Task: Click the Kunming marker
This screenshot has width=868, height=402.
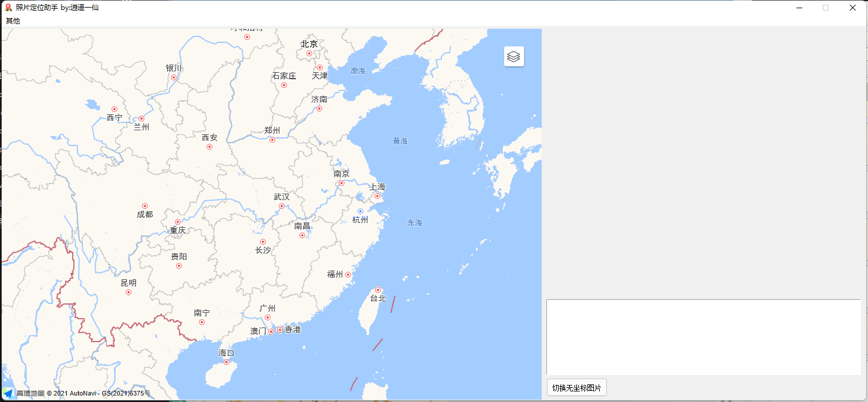Action: click(128, 291)
